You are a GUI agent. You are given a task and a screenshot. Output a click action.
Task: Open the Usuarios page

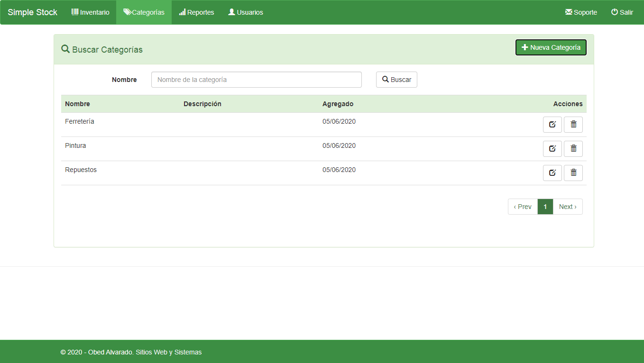[x=246, y=12]
